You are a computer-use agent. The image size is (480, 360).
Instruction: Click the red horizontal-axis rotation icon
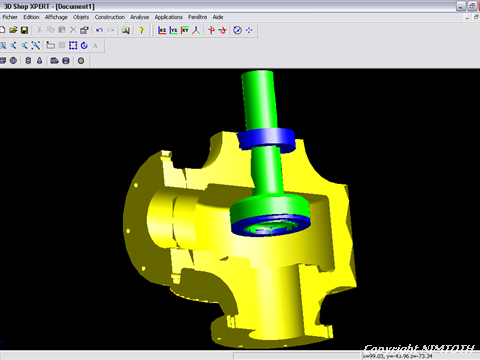click(x=223, y=30)
